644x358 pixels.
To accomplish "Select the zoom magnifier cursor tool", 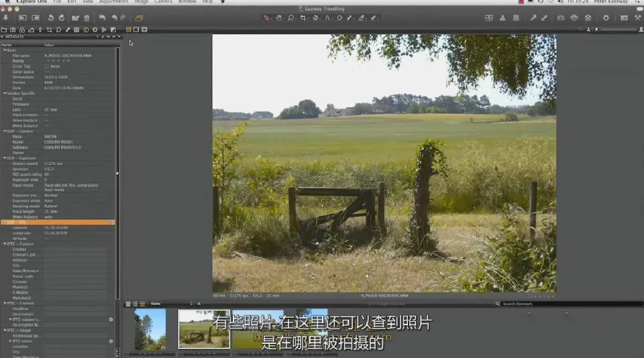I will (x=290, y=18).
